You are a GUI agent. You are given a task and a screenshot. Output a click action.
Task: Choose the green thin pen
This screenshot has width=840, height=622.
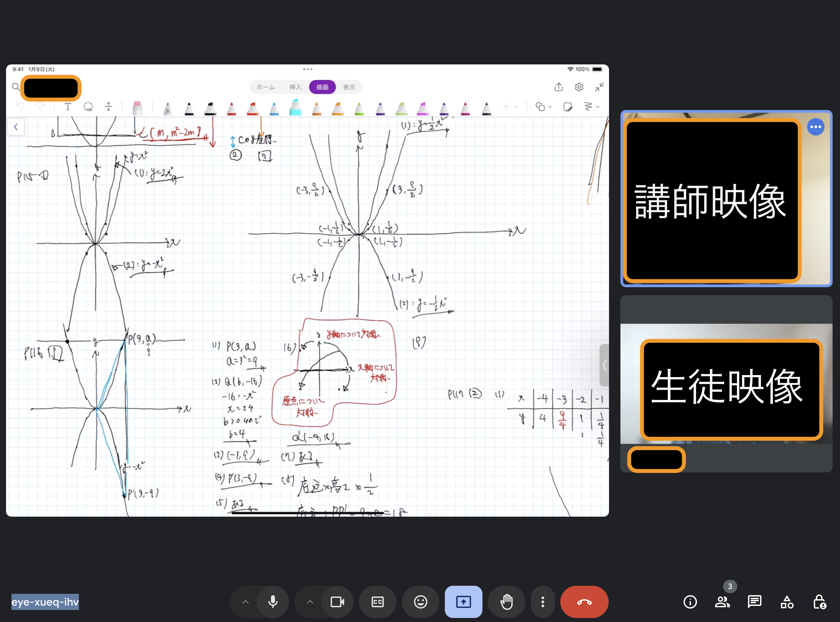coord(359,108)
